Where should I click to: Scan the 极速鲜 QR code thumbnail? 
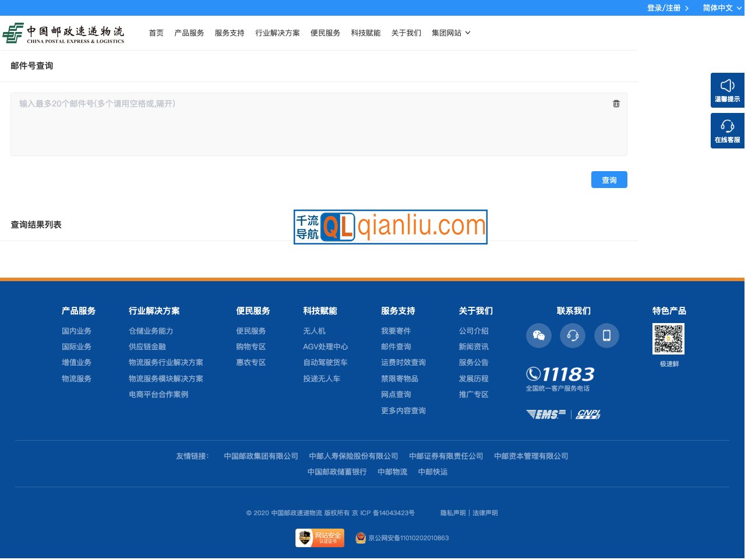click(x=668, y=338)
